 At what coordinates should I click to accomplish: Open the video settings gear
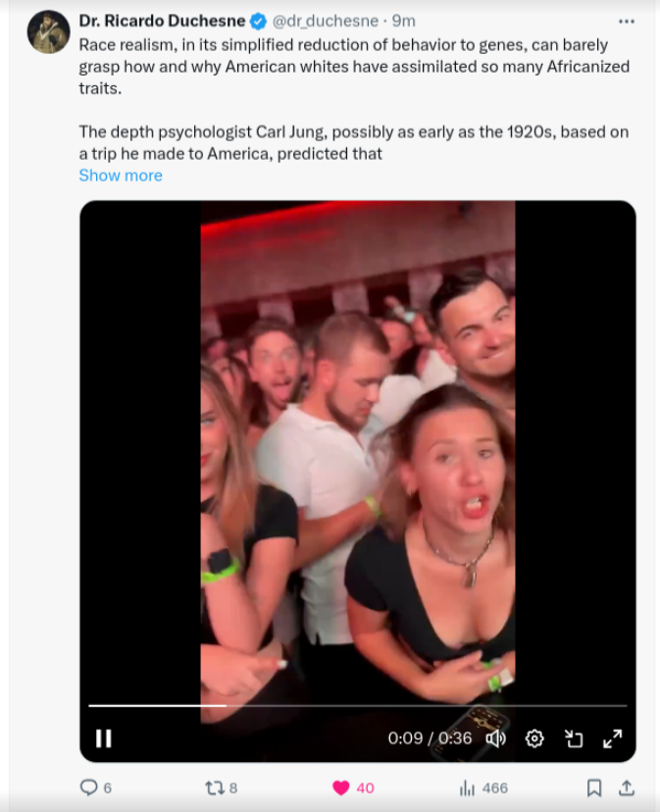tap(534, 738)
